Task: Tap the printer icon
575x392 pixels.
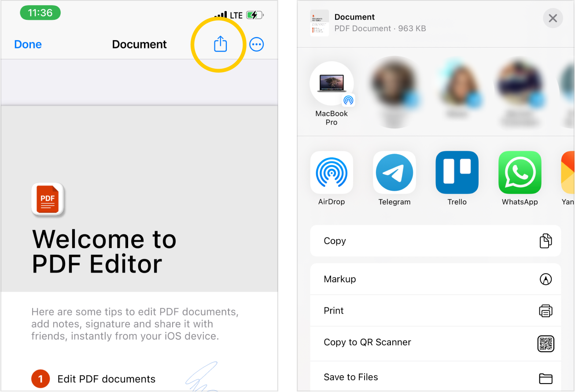Action: pyautogui.click(x=546, y=311)
